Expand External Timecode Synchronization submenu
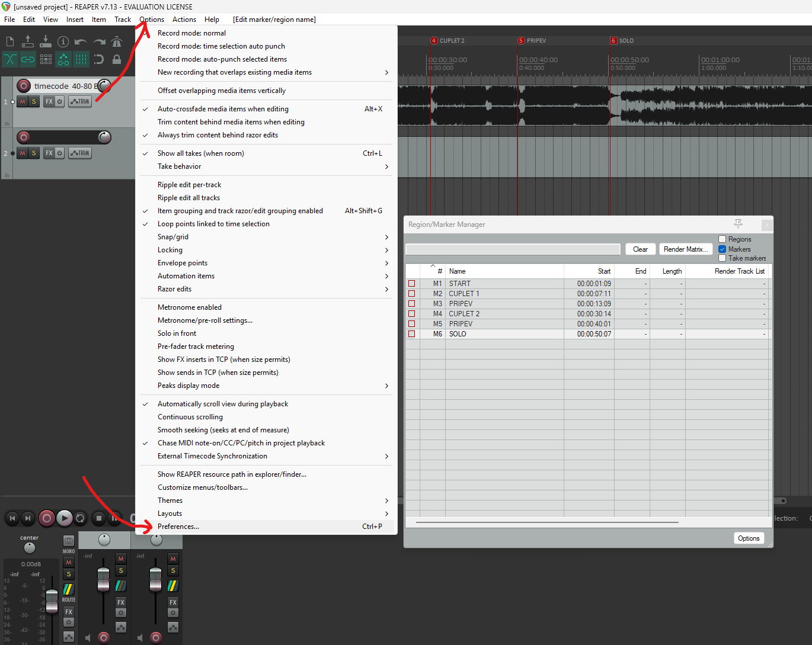Screen dimensions: 812x645 point(266,456)
